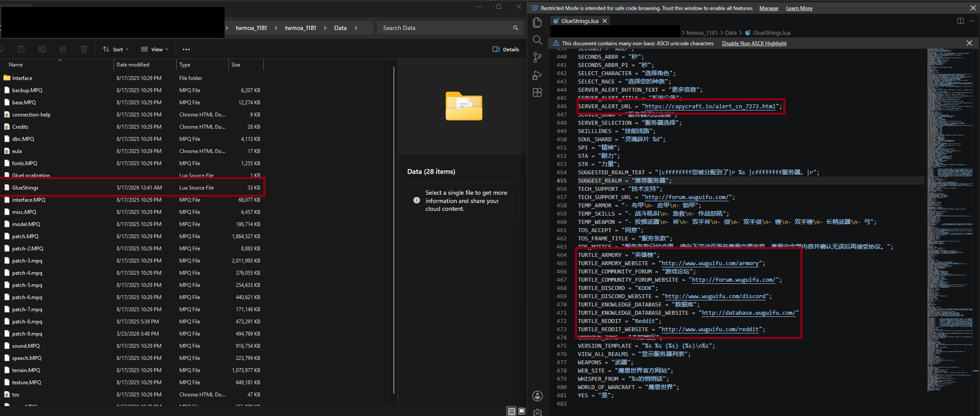Open the See more ellipsis in File Explorer

point(186,49)
